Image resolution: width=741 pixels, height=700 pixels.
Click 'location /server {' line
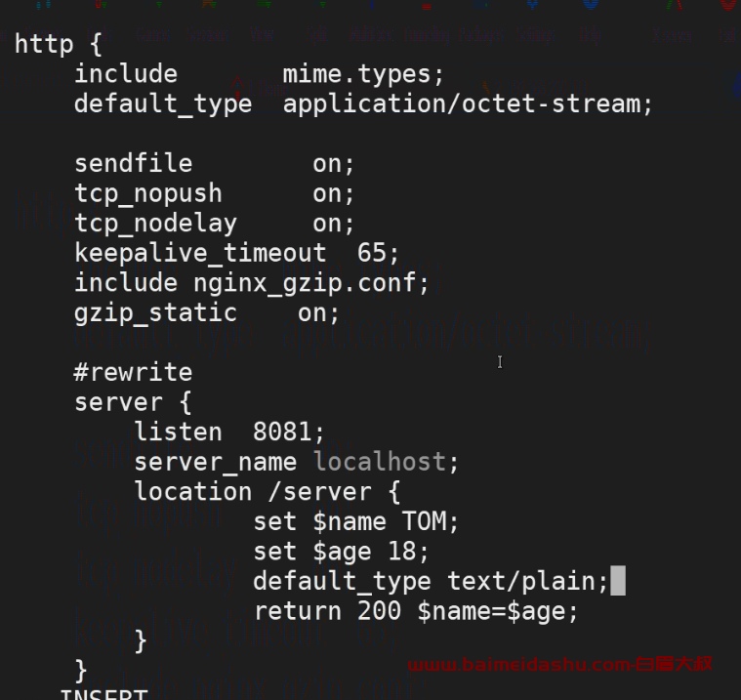tap(268, 492)
